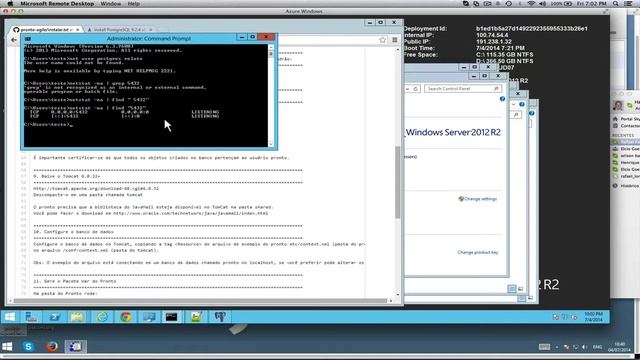Open Skype from the outer taskbar
Viewport: 640px width, 360px height.
pos(28,347)
